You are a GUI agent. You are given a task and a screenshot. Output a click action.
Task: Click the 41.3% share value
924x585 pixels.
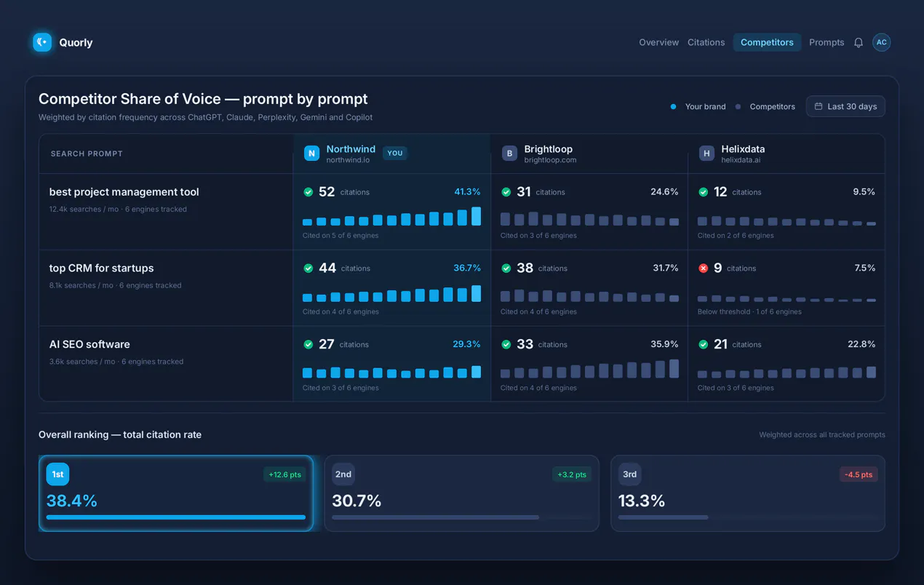click(467, 192)
